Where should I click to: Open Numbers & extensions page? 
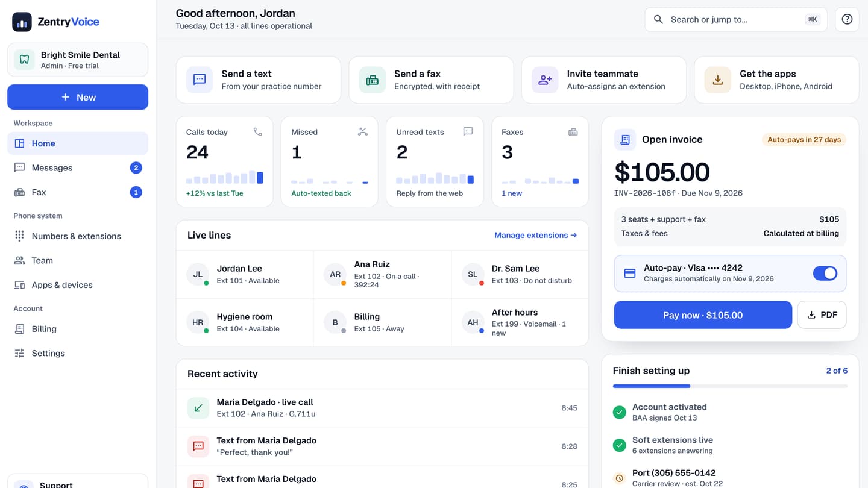(78, 236)
